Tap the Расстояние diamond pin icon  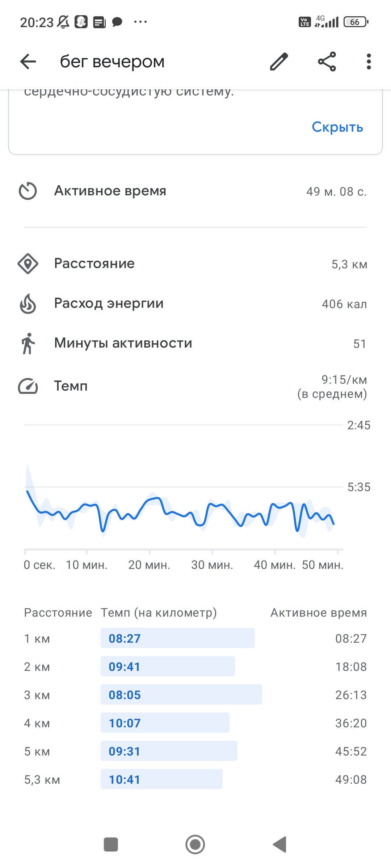pos(28,264)
